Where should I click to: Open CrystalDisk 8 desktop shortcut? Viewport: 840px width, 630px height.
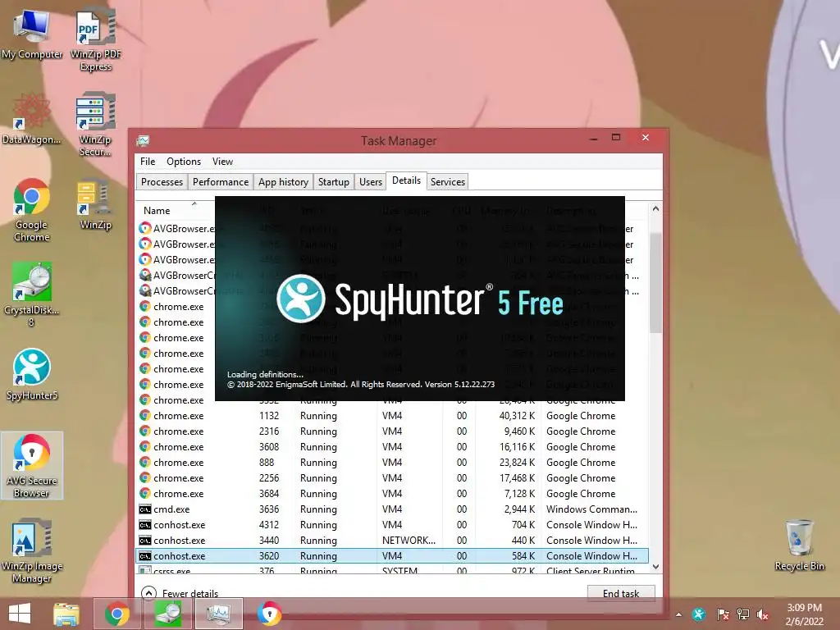coord(32,294)
